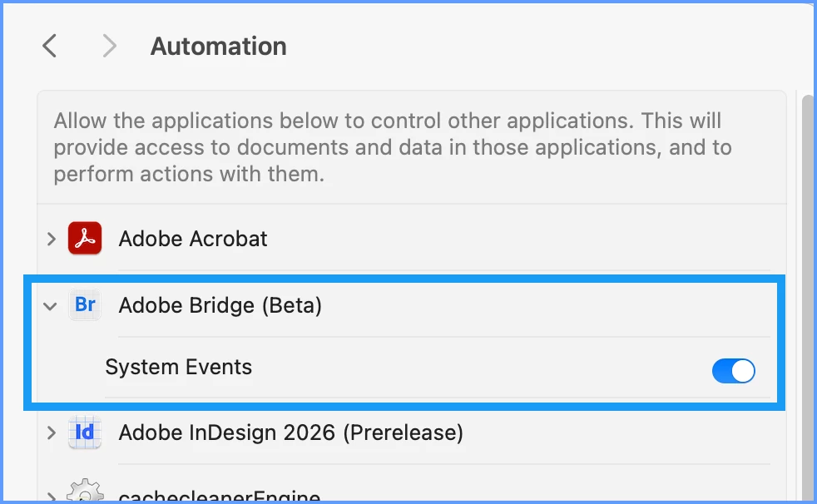This screenshot has width=817, height=504.
Task: Click the System Events label
Action: click(x=179, y=367)
